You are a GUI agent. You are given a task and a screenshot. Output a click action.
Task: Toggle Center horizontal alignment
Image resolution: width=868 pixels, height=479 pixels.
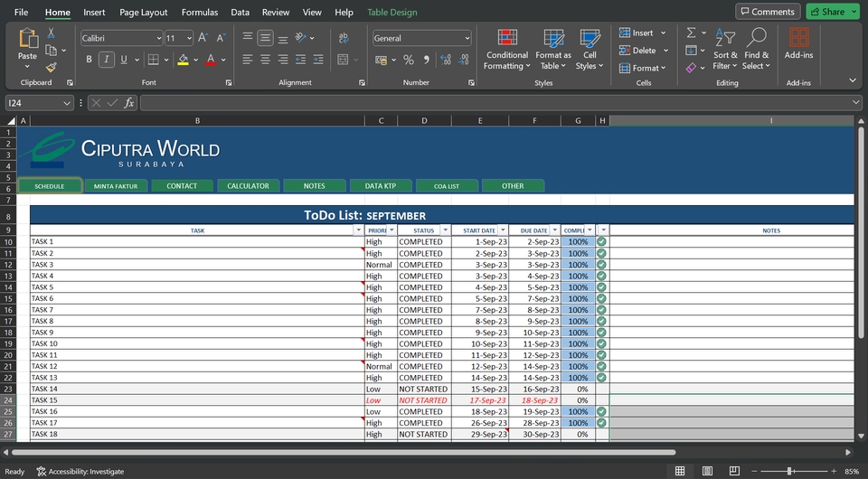[x=265, y=60]
